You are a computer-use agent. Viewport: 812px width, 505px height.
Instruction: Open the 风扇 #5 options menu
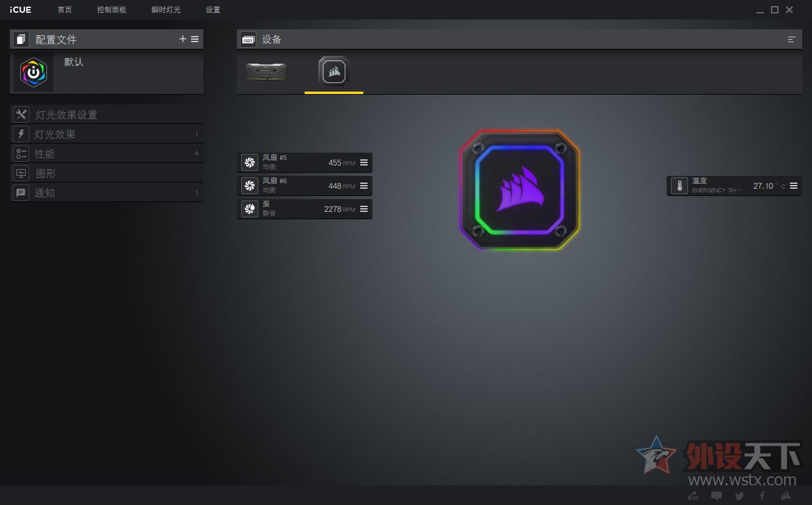pyautogui.click(x=364, y=162)
